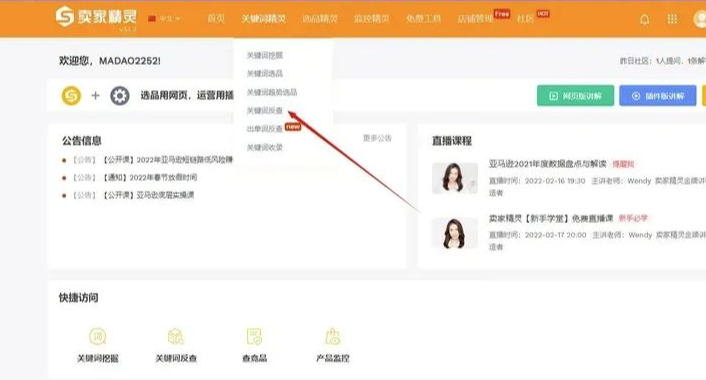Select 关键词挖掘 from the dropdown menu
The height and width of the screenshot is (380, 706).
265,55
